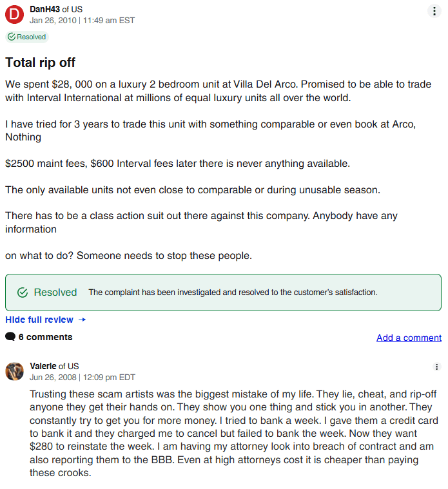Click the complaint investigated and resolved message
The image size is (448, 489).
tap(233, 292)
